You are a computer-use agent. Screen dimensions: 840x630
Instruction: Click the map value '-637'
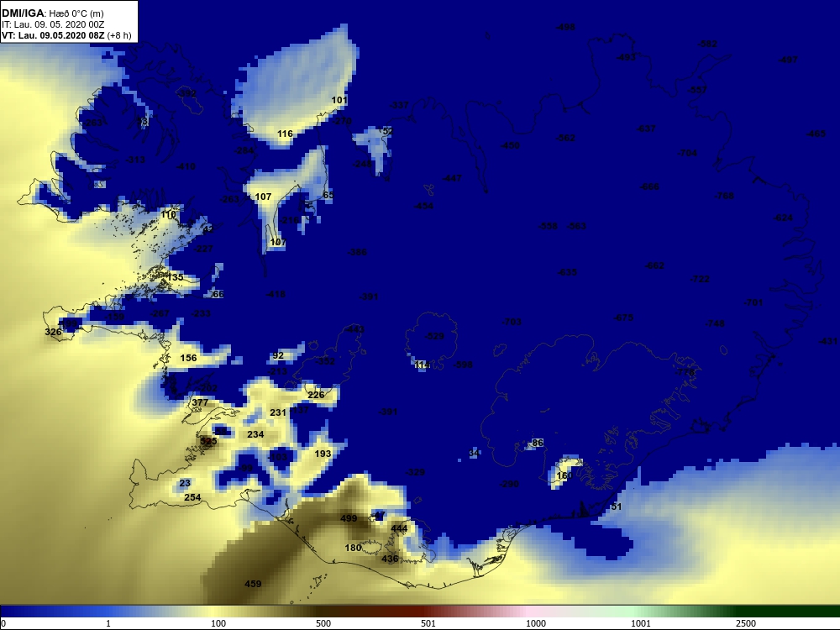point(646,129)
